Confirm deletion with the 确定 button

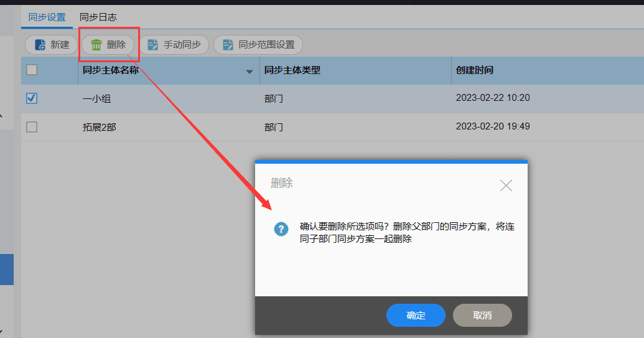pos(416,316)
